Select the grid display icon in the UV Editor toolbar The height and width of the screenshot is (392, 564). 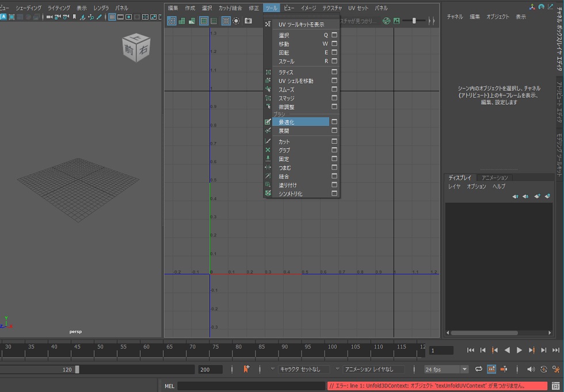[x=225, y=22]
